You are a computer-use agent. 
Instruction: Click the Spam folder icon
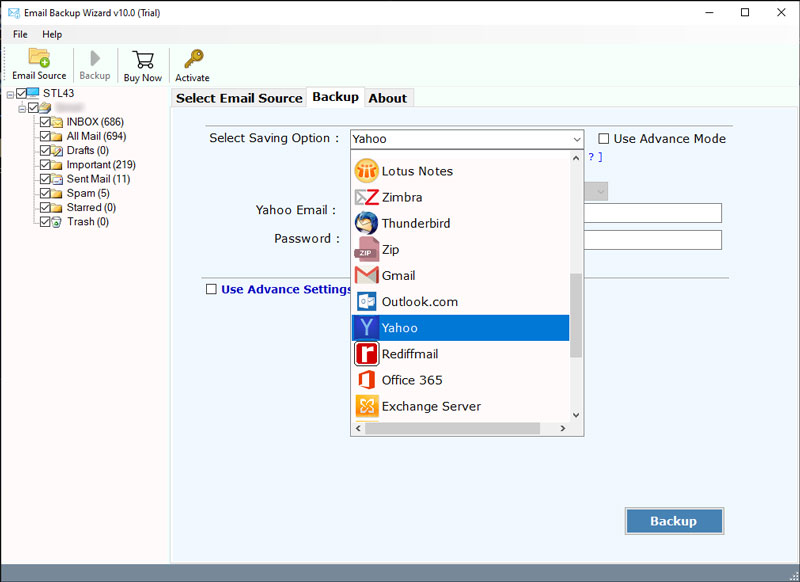click(x=57, y=193)
